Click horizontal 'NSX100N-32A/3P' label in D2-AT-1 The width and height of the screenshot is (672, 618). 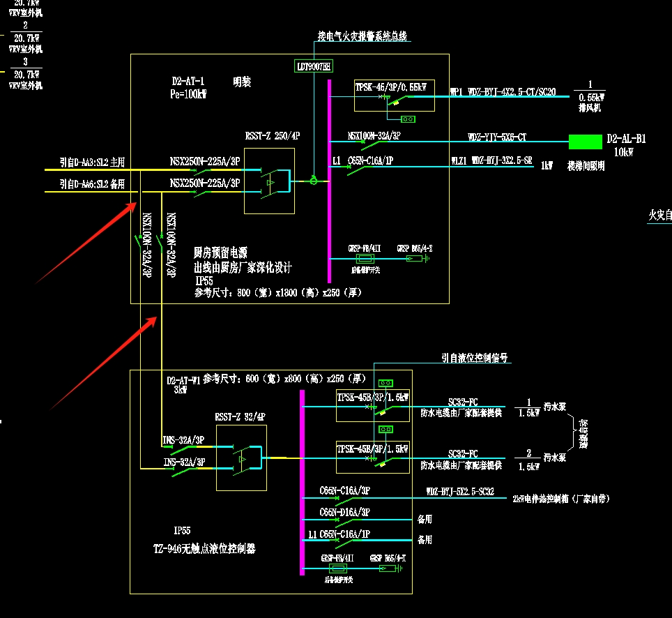point(374,136)
